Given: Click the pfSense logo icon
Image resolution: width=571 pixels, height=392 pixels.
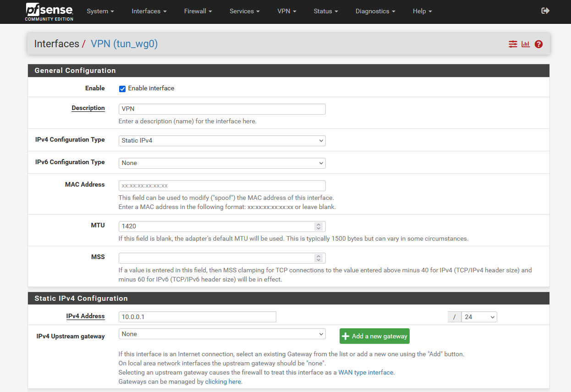Looking at the screenshot, I should [x=49, y=11].
